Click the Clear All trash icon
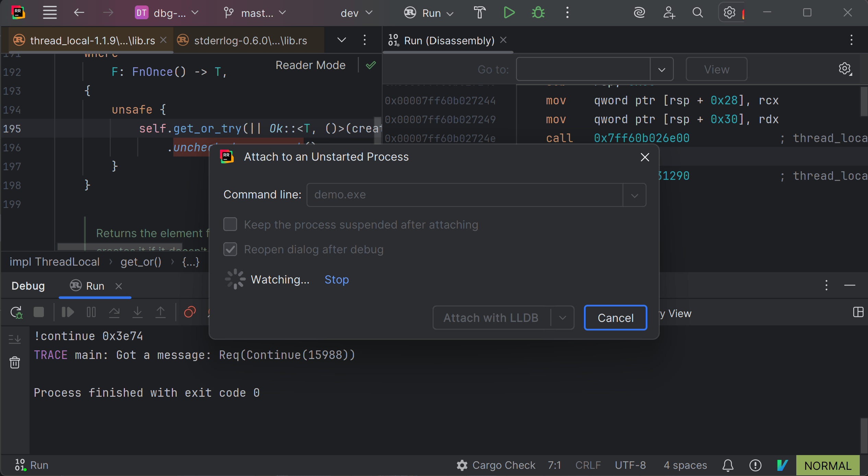 [x=15, y=362]
